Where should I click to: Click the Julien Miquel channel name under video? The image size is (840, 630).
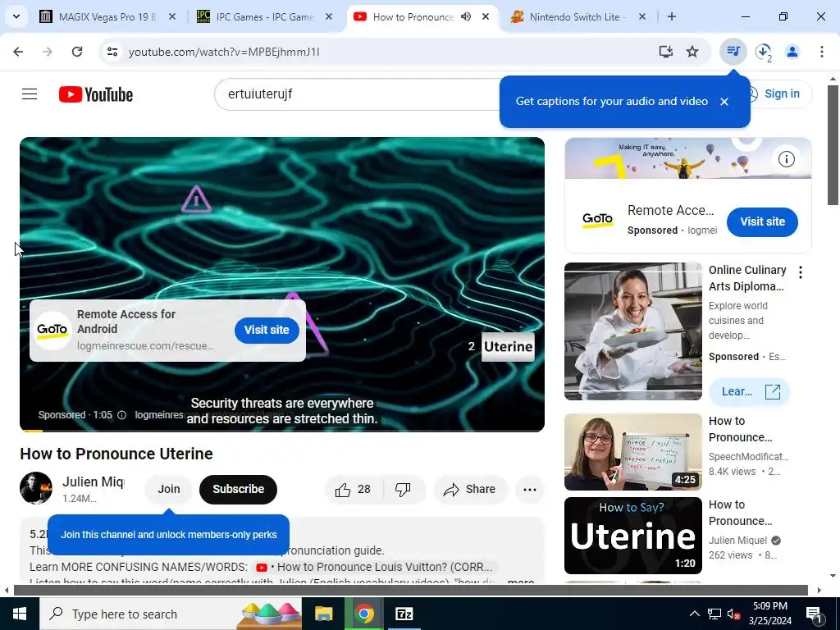tap(94, 482)
